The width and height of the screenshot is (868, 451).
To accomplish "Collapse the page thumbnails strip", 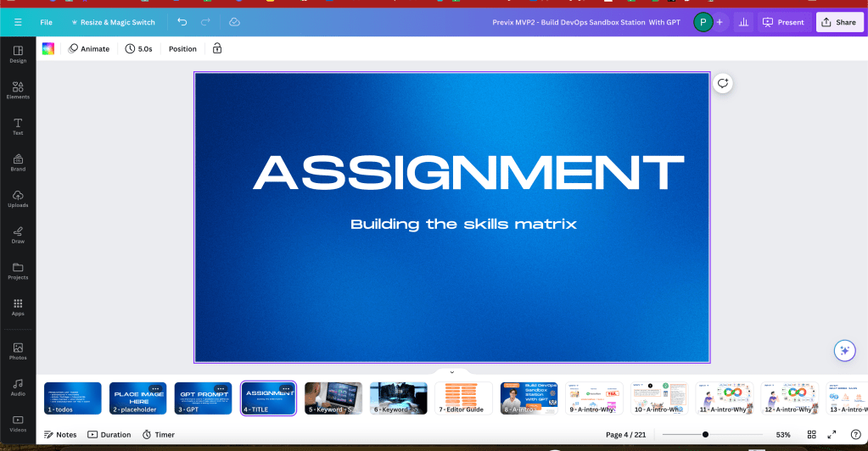I will (451, 372).
